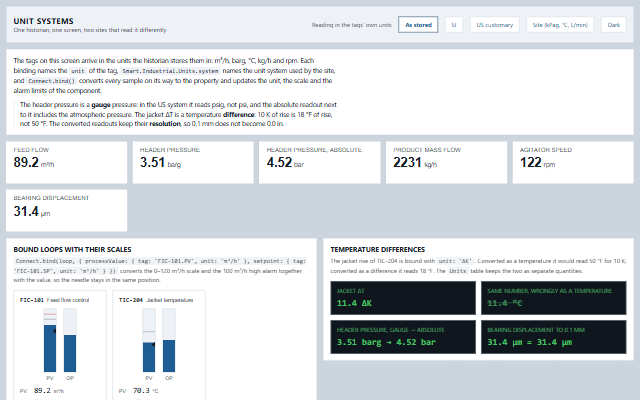Click the Jacket ΔT 11.4 ΔK readout
The width and height of the screenshot is (640, 400).
point(403,298)
